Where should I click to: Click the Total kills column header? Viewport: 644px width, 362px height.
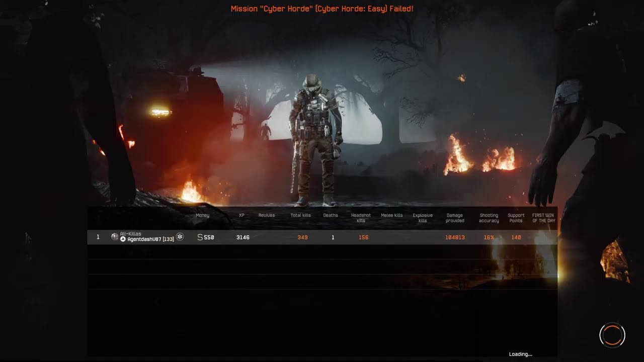point(301,215)
